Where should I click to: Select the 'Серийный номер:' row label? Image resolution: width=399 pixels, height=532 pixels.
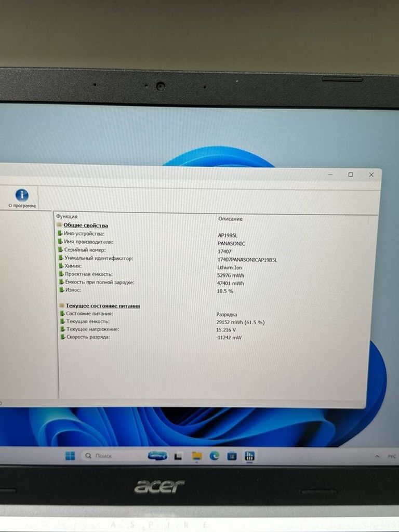click(x=85, y=250)
